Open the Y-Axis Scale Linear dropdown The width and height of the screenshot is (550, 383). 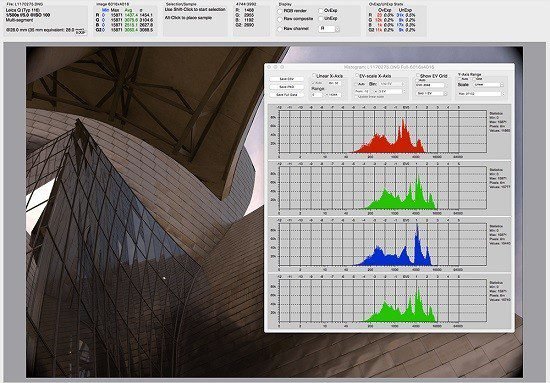tap(488, 85)
